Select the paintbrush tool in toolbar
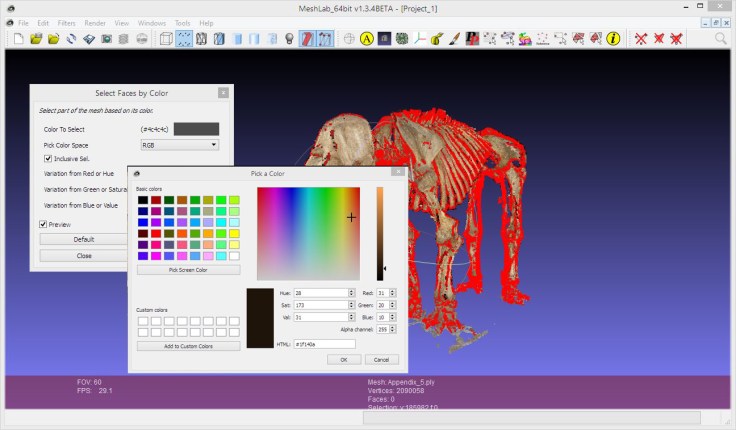 (x=455, y=39)
